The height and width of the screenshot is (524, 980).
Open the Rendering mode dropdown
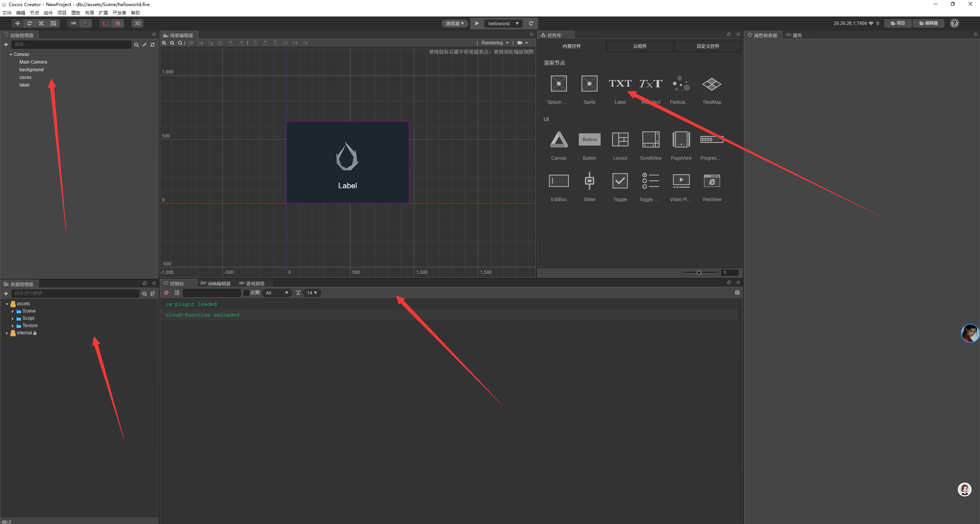pos(495,43)
